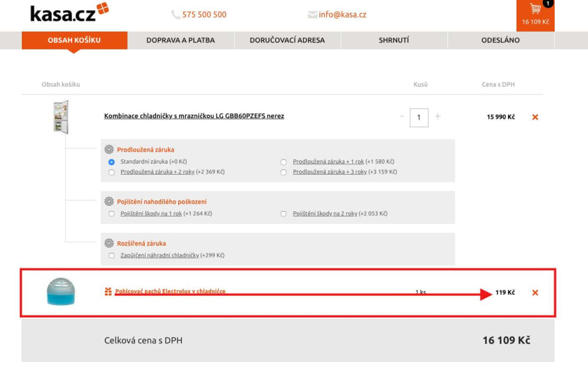Screen dimensions: 588x371
Task: Remove the LG refrigerator from cart
Action: pyautogui.click(x=535, y=117)
